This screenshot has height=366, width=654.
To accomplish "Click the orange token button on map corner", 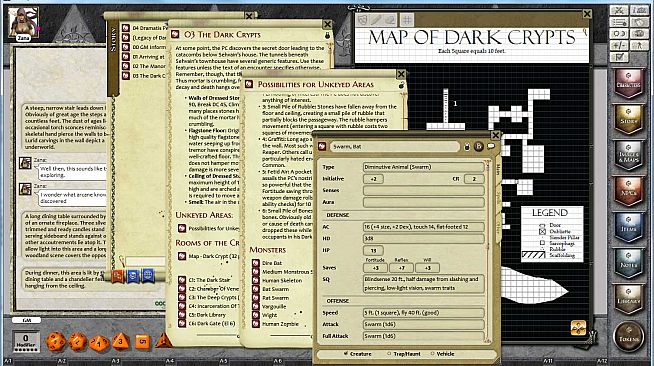I will 578,328.
